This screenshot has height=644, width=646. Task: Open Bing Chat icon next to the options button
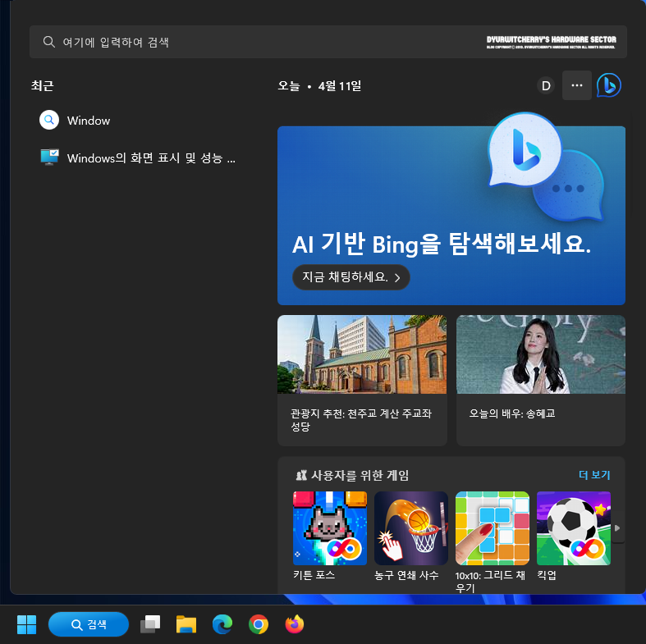pos(609,85)
